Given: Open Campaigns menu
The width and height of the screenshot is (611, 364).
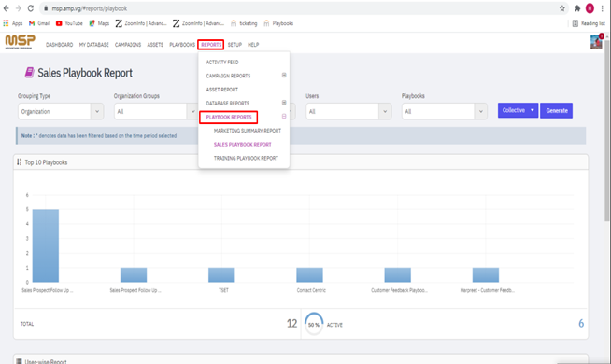Looking at the screenshot, I should point(128,45).
